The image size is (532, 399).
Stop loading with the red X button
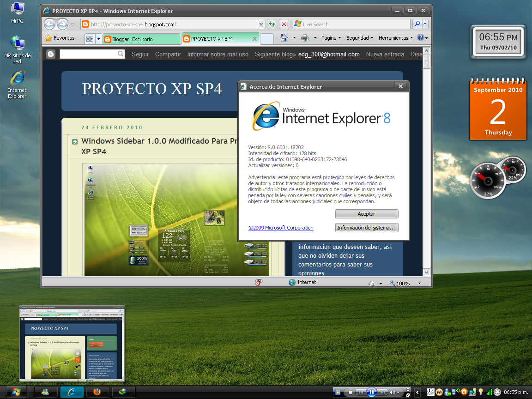284,24
